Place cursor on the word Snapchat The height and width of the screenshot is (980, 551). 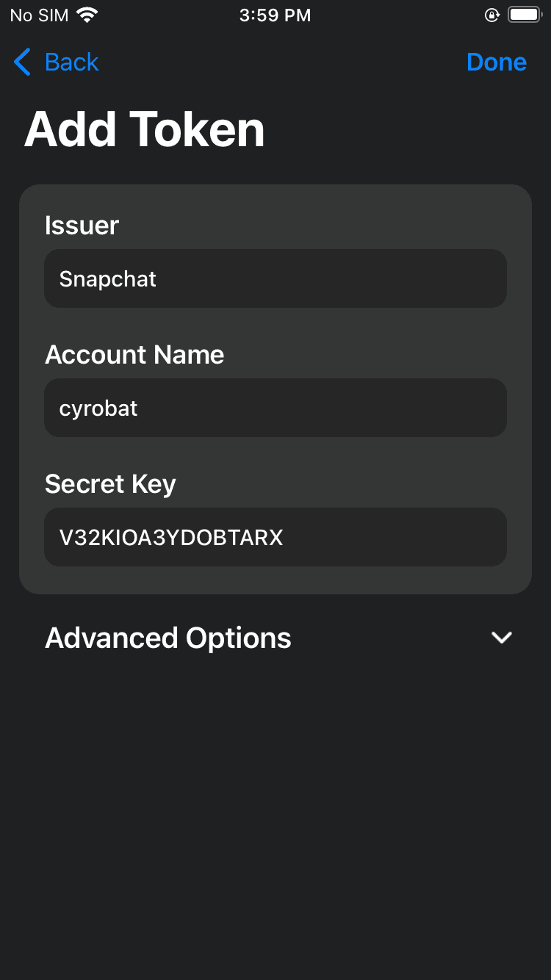tap(108, 279)
